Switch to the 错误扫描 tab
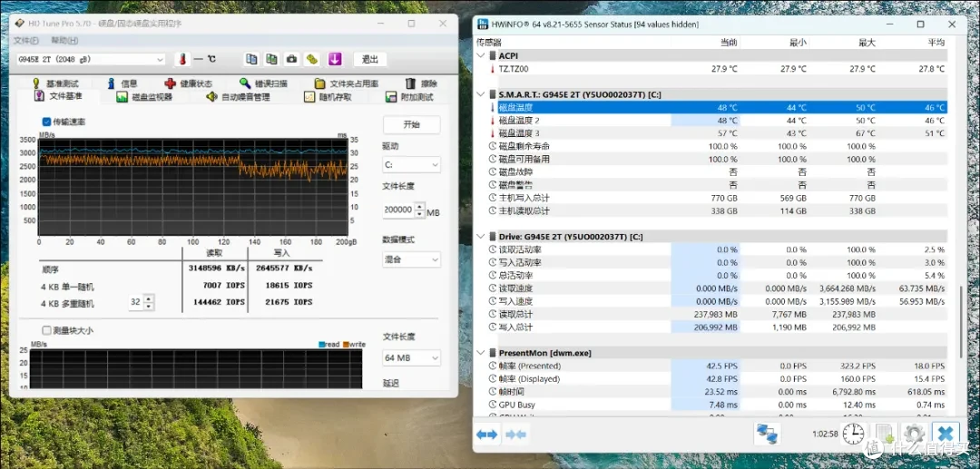The image size is (980, 469). coord(264,83)
